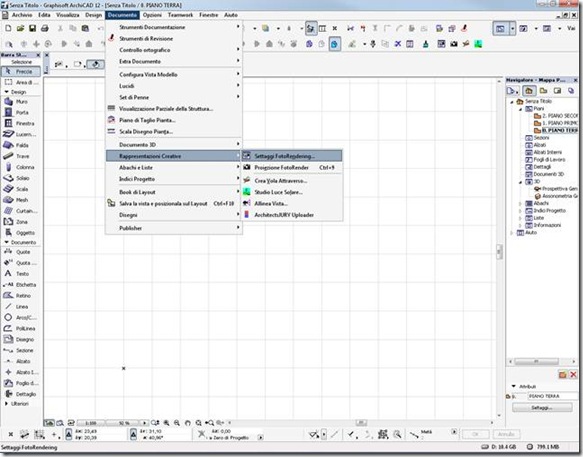Select 2. PIANO SECONDO in navigator
583x457 pixels.
(555, 116)
